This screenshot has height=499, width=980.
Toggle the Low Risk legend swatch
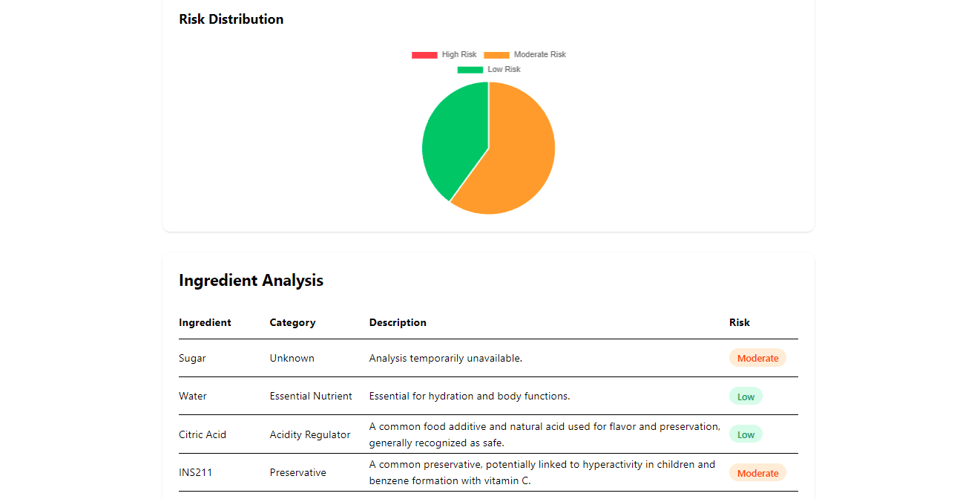click(470, 70)
